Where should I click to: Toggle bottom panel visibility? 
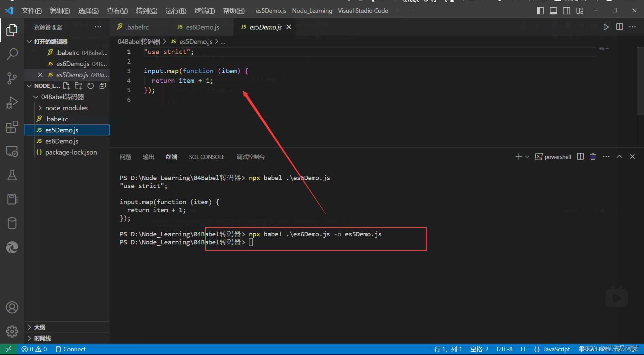click(x=553, y=11)
